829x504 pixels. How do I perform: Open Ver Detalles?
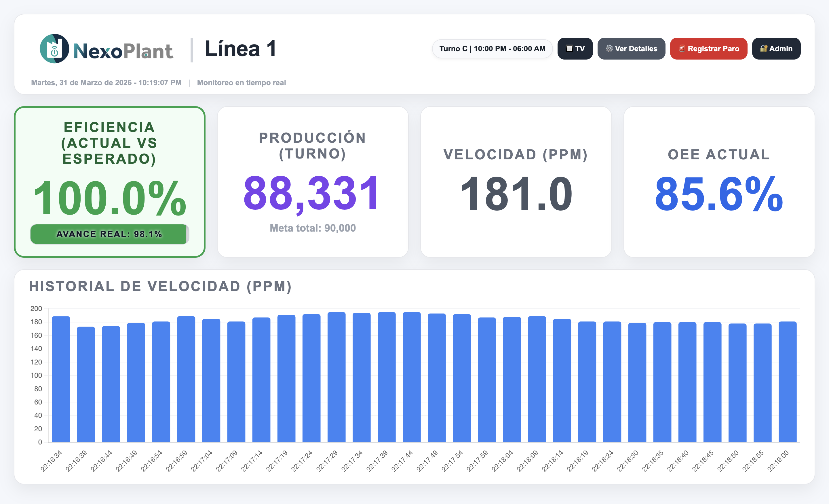(631, 48)
